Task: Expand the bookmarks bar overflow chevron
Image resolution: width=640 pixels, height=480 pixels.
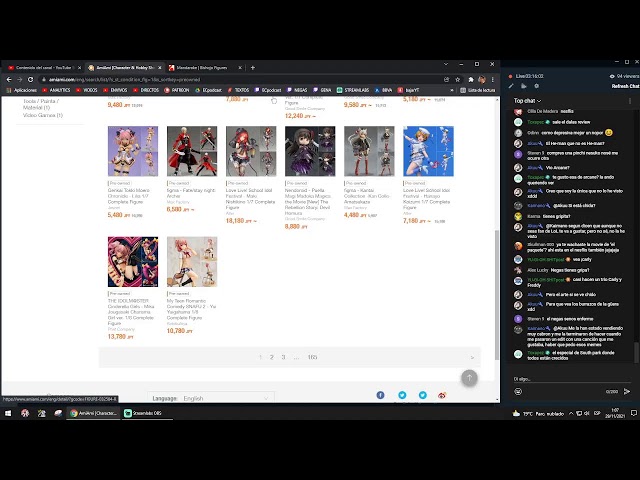Action: click(x=452, y=90)
